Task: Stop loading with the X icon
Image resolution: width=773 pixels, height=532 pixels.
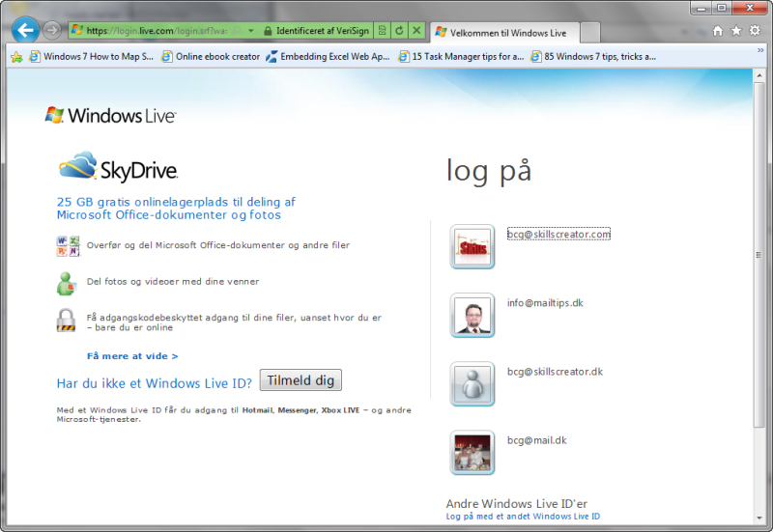Action: point(416,31)
